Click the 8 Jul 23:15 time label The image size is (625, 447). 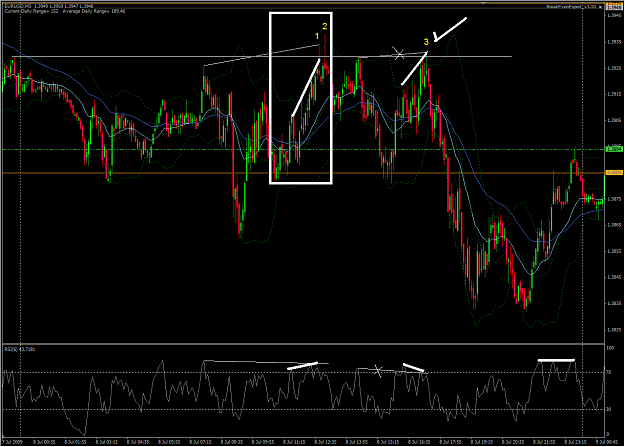pos(576,442)
